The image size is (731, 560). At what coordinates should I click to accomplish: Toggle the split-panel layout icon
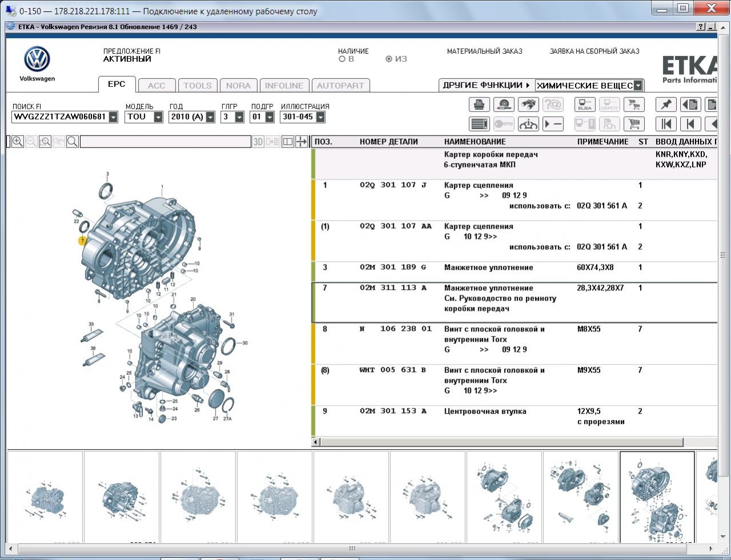point(288,142)
